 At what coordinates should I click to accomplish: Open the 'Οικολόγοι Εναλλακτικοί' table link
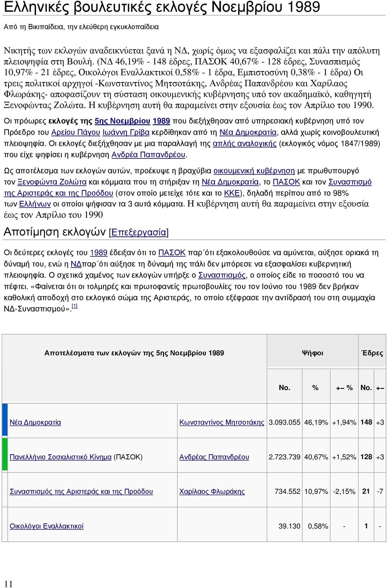46,526
